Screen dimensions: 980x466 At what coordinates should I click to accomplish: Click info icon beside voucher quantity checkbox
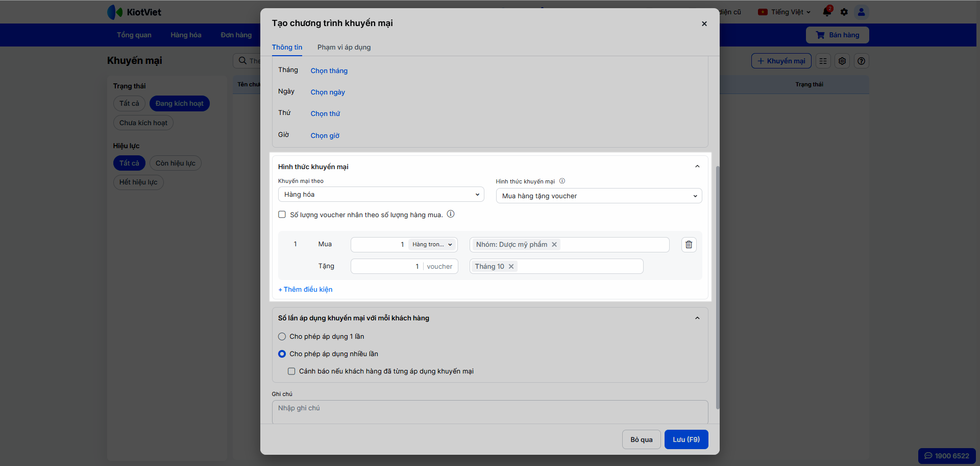(x=451, y=214)
